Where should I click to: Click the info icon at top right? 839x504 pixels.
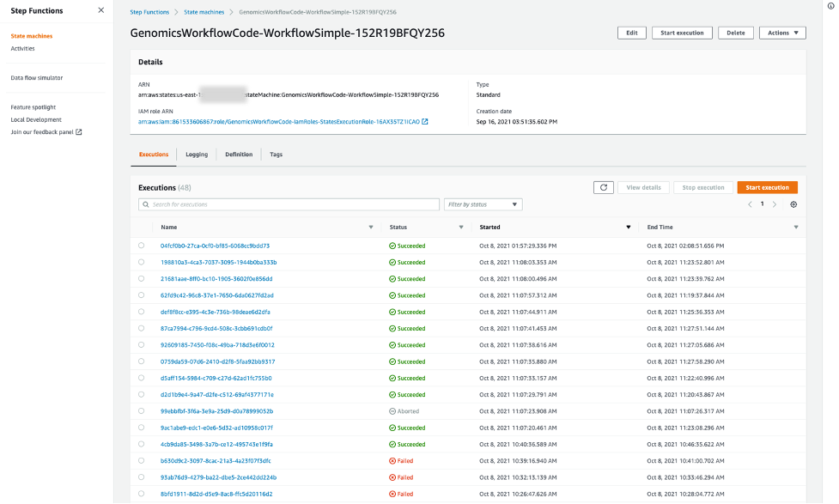[x=831, y=6]
